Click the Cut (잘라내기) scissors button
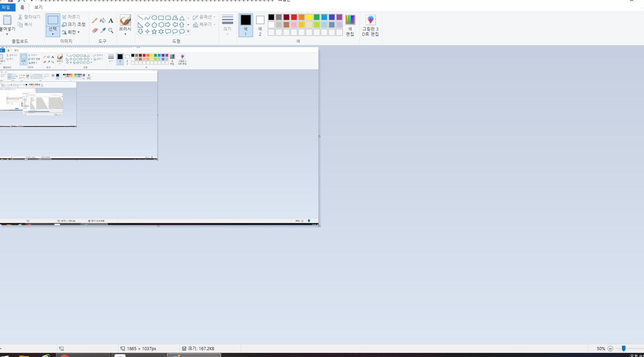 [x=29, y=17]
